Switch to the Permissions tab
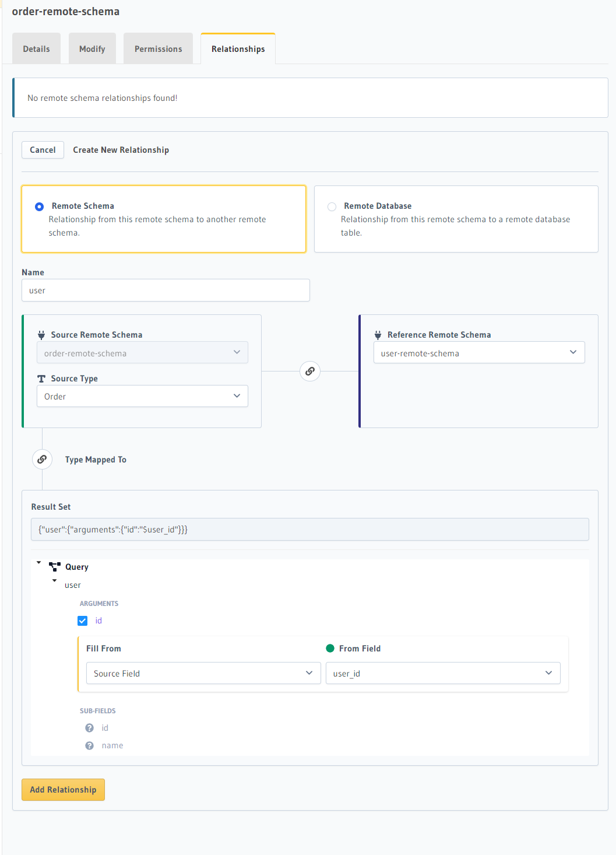Image resolution: width=616 pixels, height=855 pixels. (158, 49)
